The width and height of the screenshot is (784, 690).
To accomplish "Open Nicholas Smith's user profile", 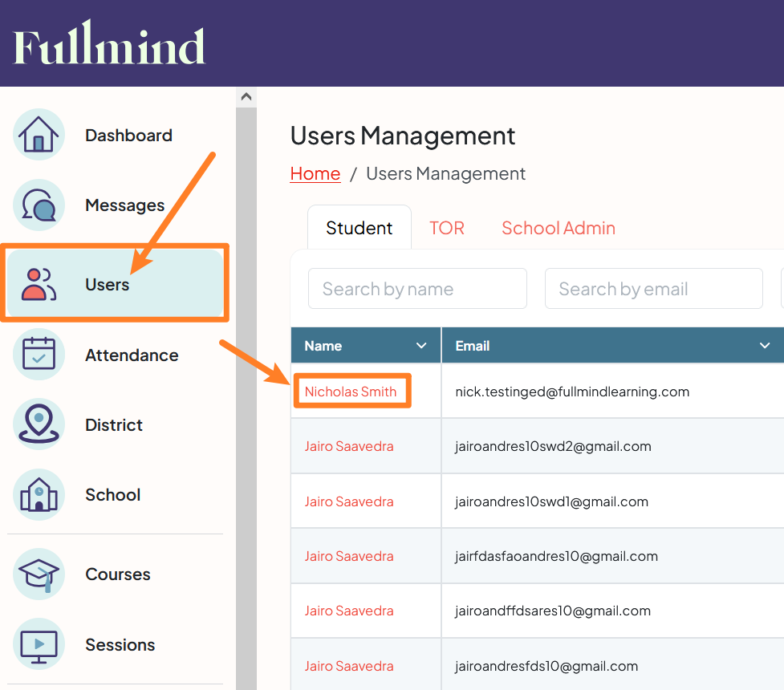I will click(351, 391).
